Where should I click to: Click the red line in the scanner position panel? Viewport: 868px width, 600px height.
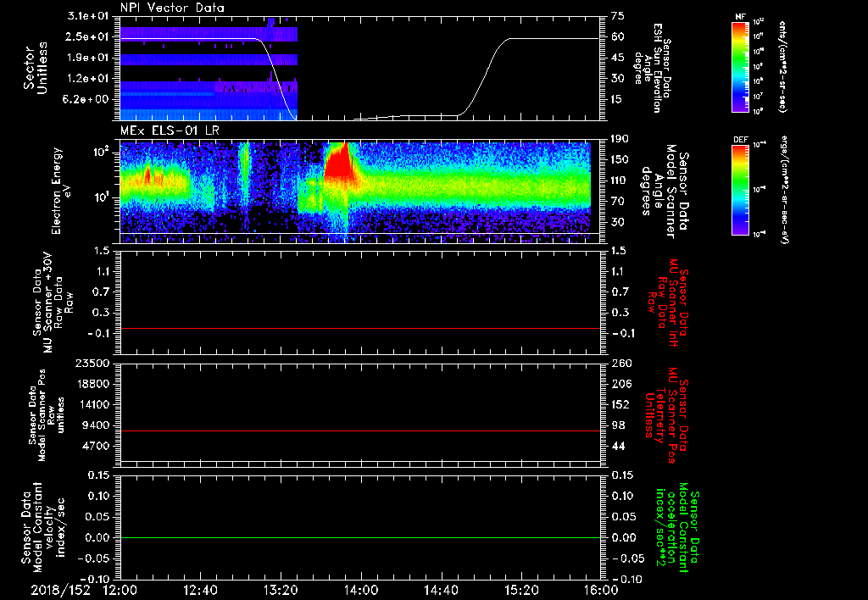[360, 431]
